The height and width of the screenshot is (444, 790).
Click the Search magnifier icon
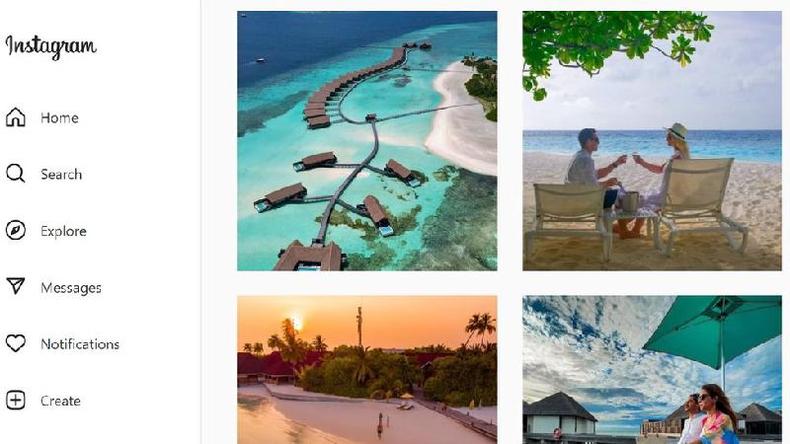coord(16,173)
